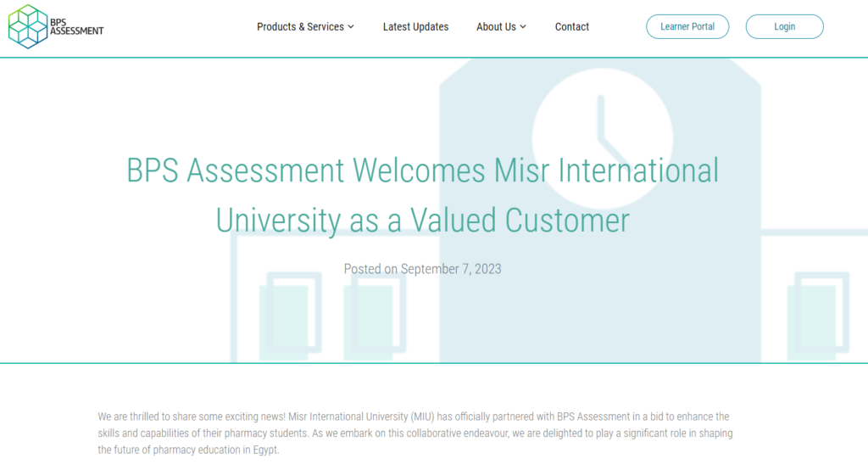This screenshot has width=868, height=464.
Task: Click the Learner Portal button
Action: (687, 26)
